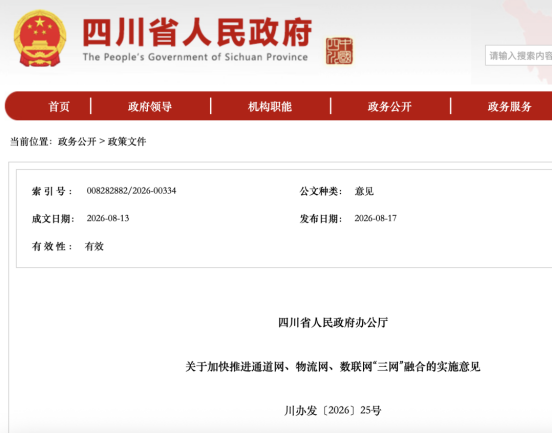Click the 索引号 label
Image resolution: width=556 pixels, height=433 pixels.
52,191
